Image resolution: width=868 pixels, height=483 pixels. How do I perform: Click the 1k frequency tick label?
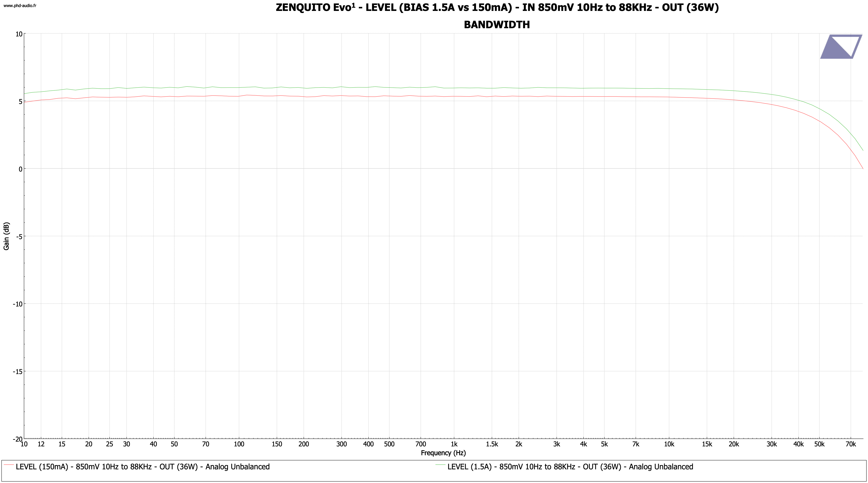point(454,444)
